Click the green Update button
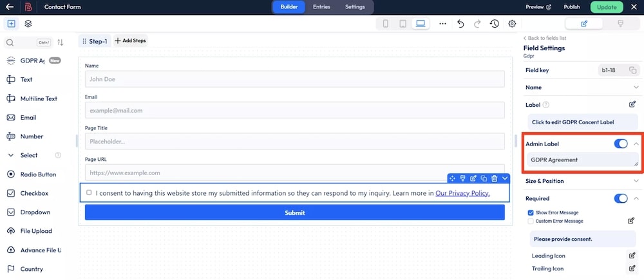The width and height of the screenshot is (644, 280). pos(606,7)
